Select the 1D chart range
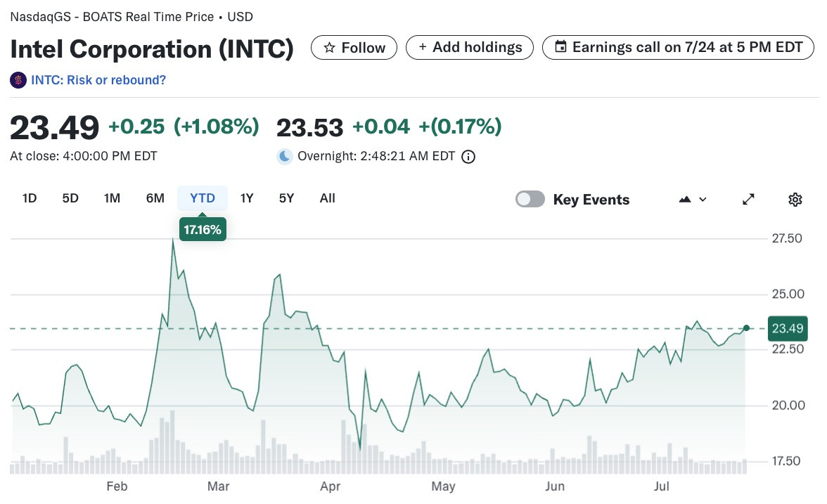This screenshot has height=504, width=827. click(30, 198)
